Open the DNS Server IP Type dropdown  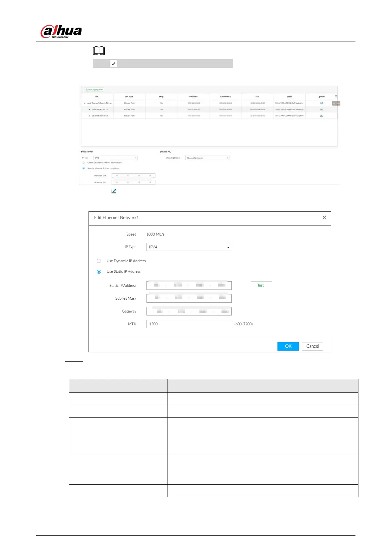(115, 158)
